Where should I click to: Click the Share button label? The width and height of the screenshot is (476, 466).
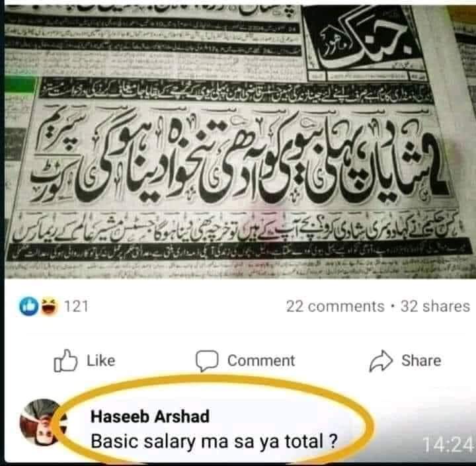pyautogui.click(x=421, y=361)
